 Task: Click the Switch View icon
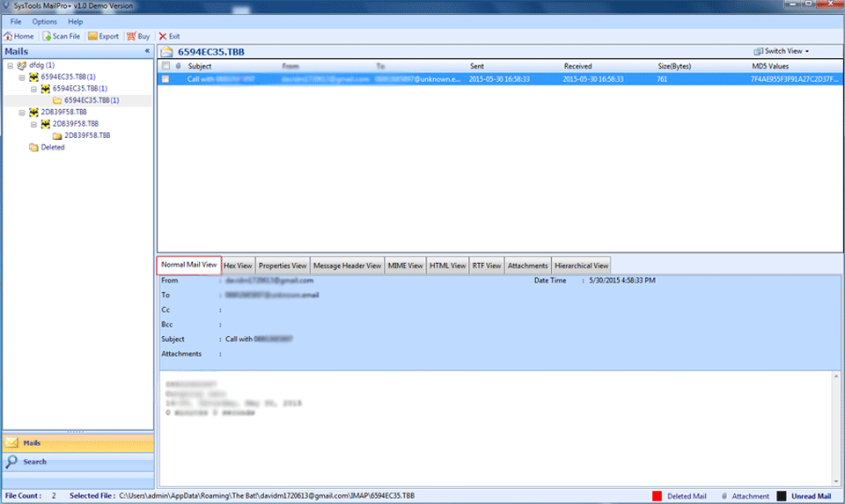coord(758,51)
